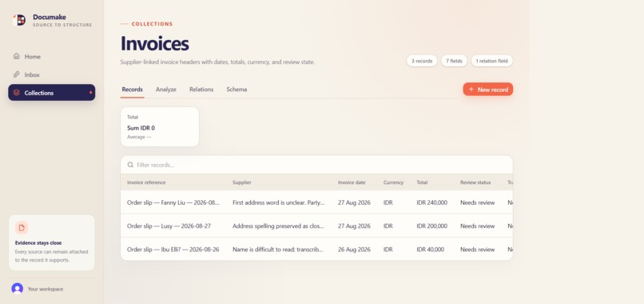Click the 26 Aug 2026 date cell
Screen dimensions: 644x304
coord(354,250)
